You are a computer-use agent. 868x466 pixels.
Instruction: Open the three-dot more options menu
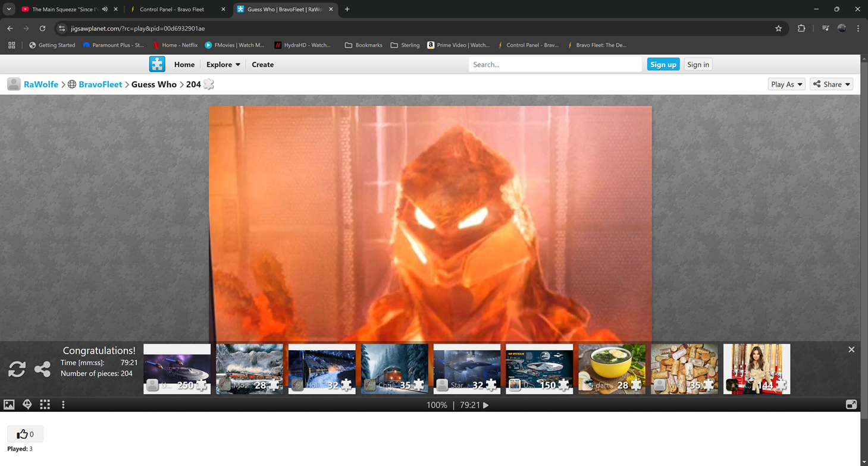tap(63, 405)
